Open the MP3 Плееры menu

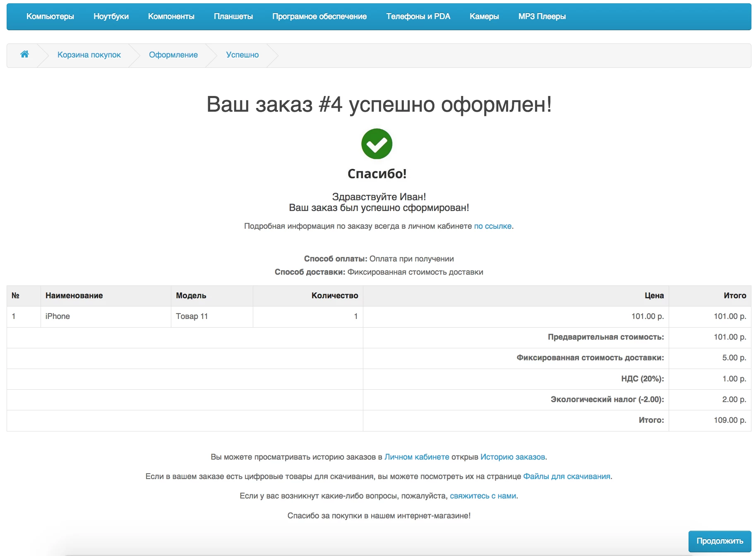542,17
